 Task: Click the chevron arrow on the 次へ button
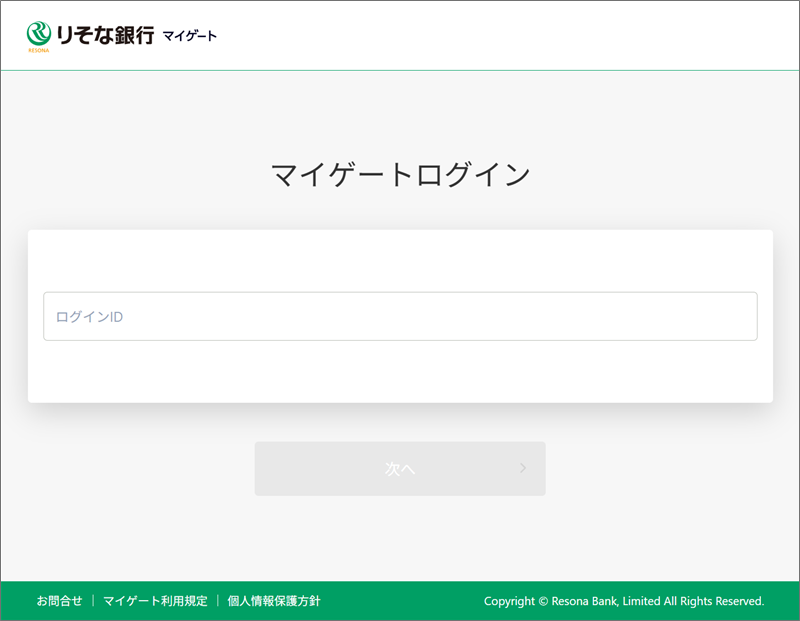(x=523, y=468)
